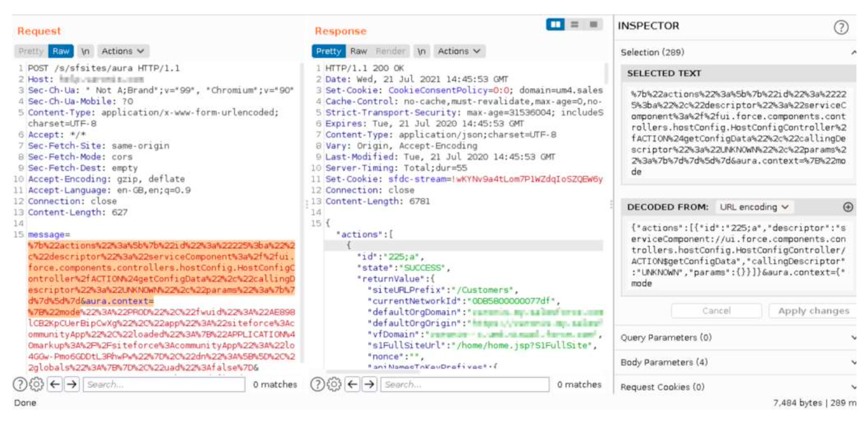Click the Request search input field

click(x=164, y=384)
